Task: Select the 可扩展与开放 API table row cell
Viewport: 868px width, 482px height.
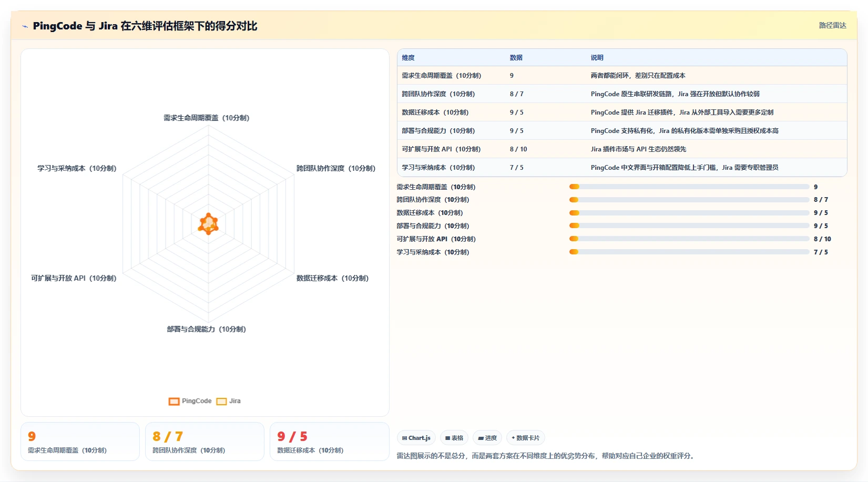Action: click(x=442, y=149)
